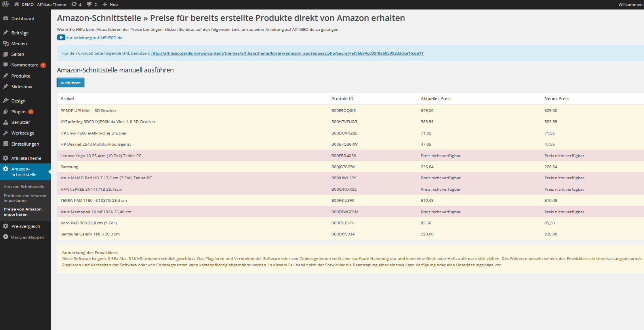Click the Amazon-Schnittstelle gear icon
This screenshot has height=330, width=644.
coord(6,169)
